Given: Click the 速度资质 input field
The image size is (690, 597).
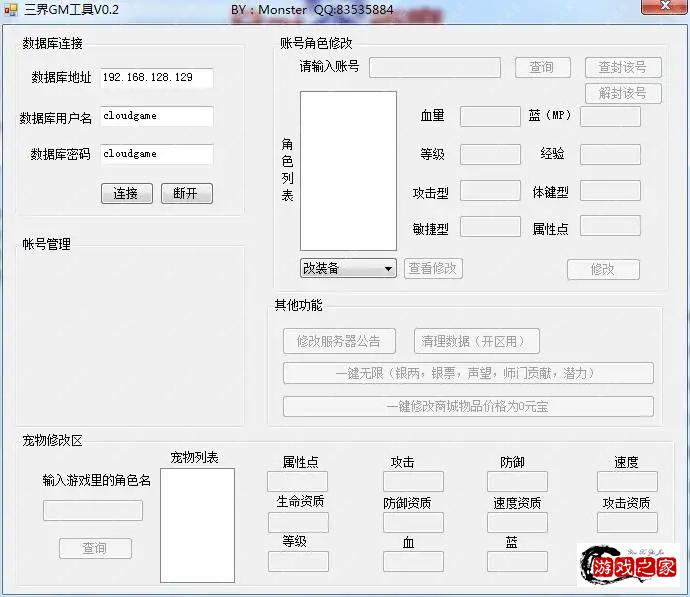Looking at the screenshot, I should tap(518, 522).
